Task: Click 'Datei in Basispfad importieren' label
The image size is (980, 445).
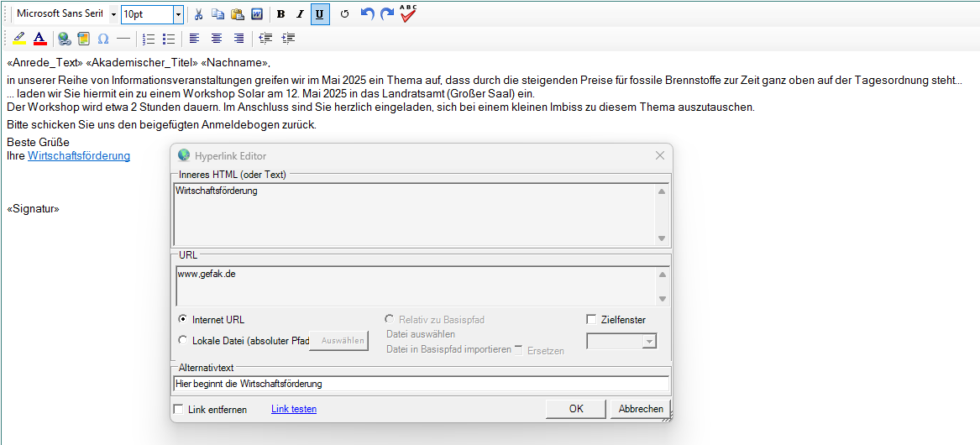Action: (448, 349)
